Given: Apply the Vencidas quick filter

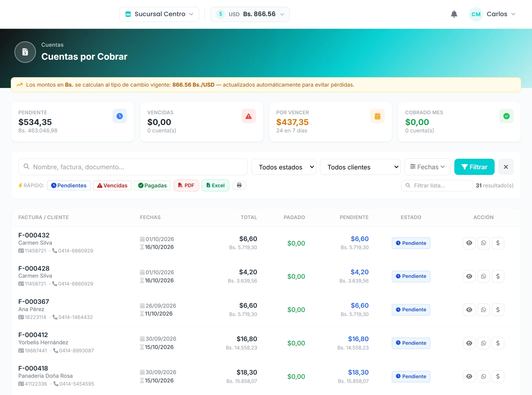Looking at the screenshot, I should [112, 186].
